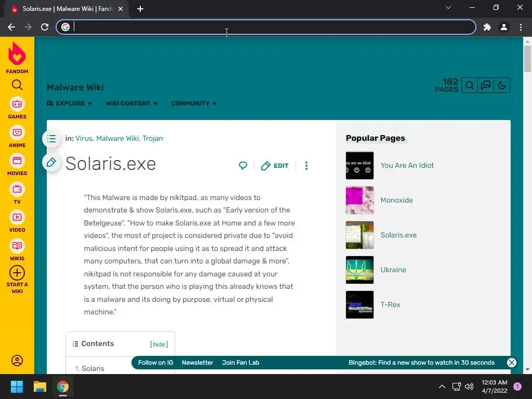Screen dimensions: 532x399
Task: Expand the Explore dropdown menu
Action: pyautogui.click(x=69, y=103)
